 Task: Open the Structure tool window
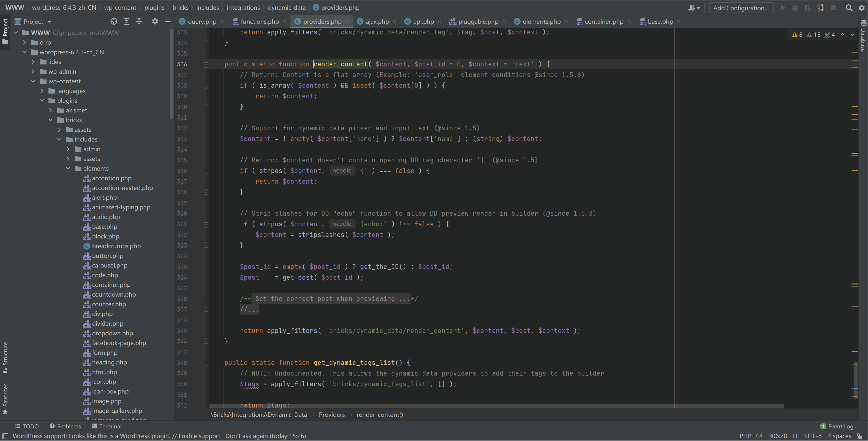pyautogui.click(x=5, y=357)
